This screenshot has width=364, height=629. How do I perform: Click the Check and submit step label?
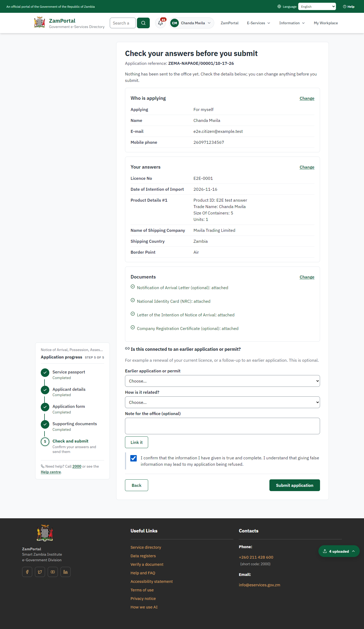pos(70,441)
